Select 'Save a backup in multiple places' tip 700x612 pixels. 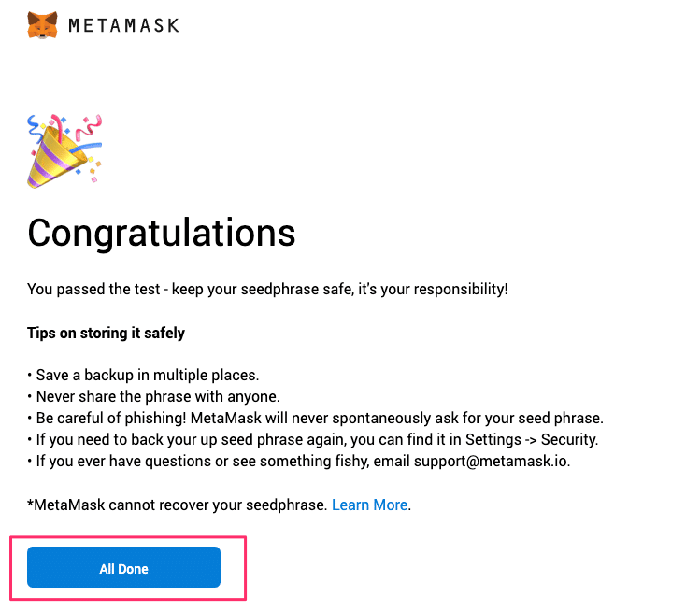(x=147, y=375)
